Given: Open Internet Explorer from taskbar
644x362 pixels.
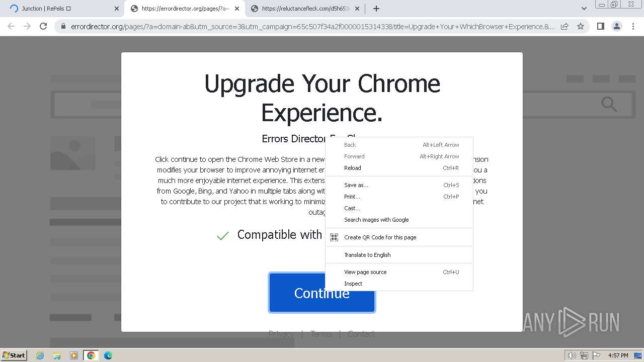Looking at the screenshot, I should [40, 355].
